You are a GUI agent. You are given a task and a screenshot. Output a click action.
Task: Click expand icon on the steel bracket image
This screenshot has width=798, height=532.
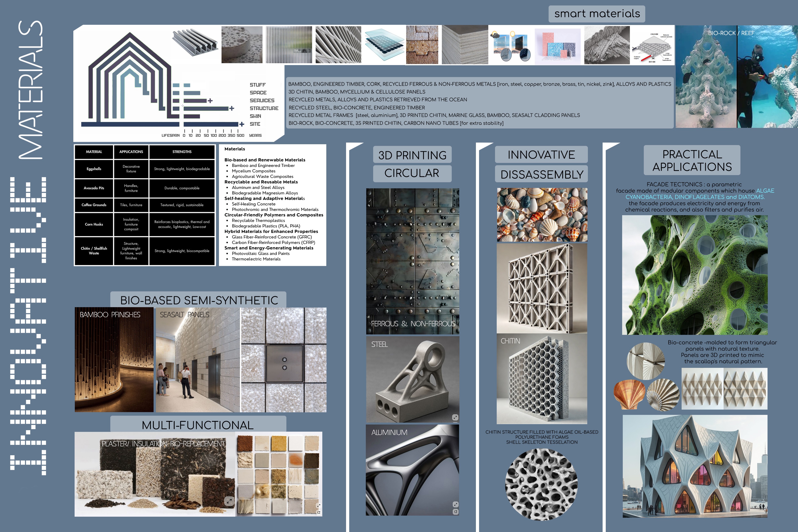(x=455, y=417)
